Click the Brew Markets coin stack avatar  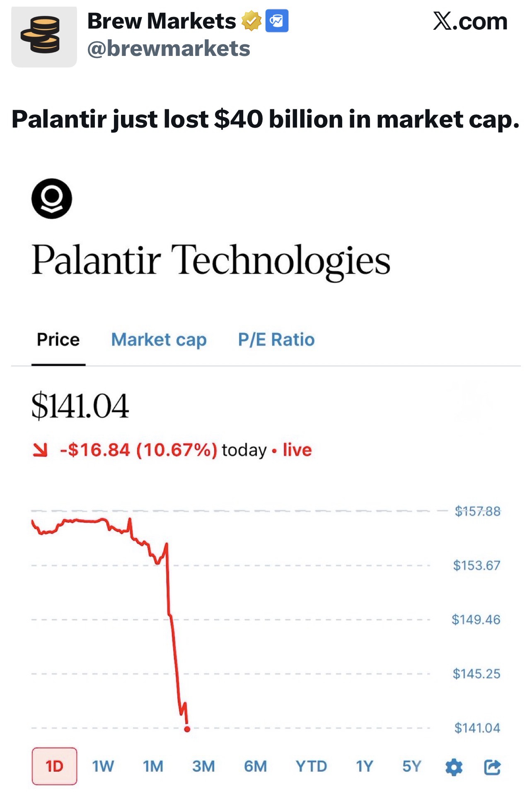[44, 36]
